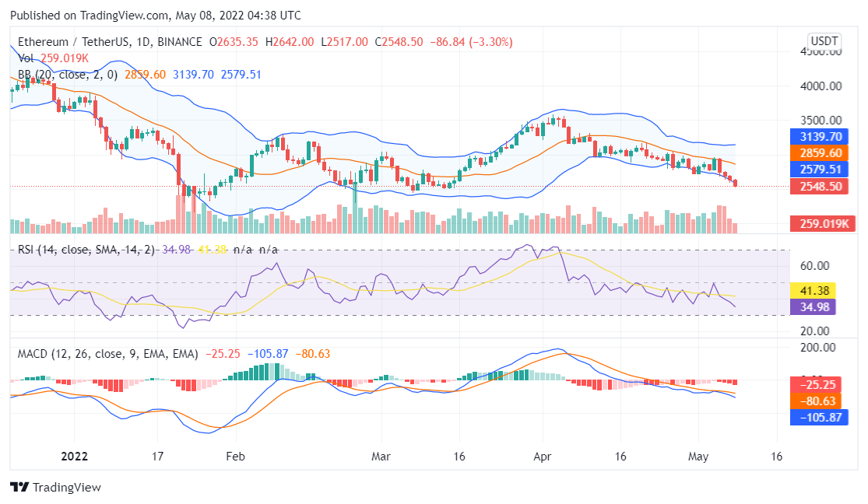Open the yellow 41.38 RSI MA tag
This screenshot has height=504, width=868.
[x=814, y=289]
